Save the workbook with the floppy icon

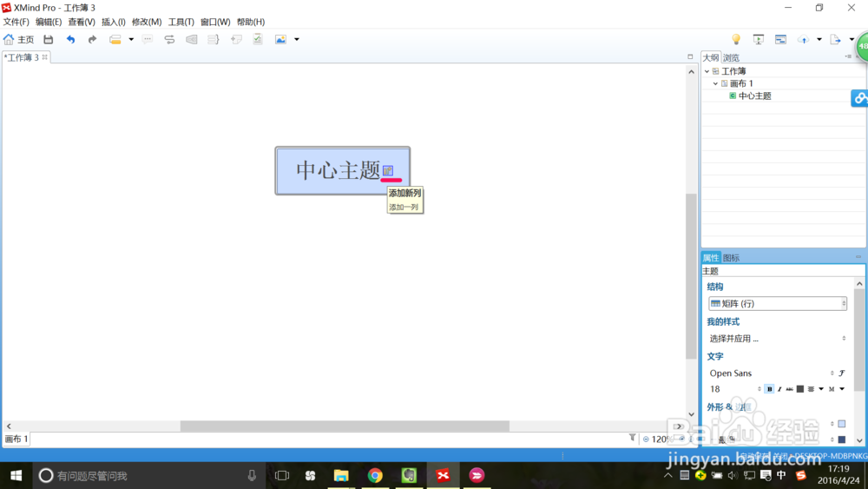48,39
